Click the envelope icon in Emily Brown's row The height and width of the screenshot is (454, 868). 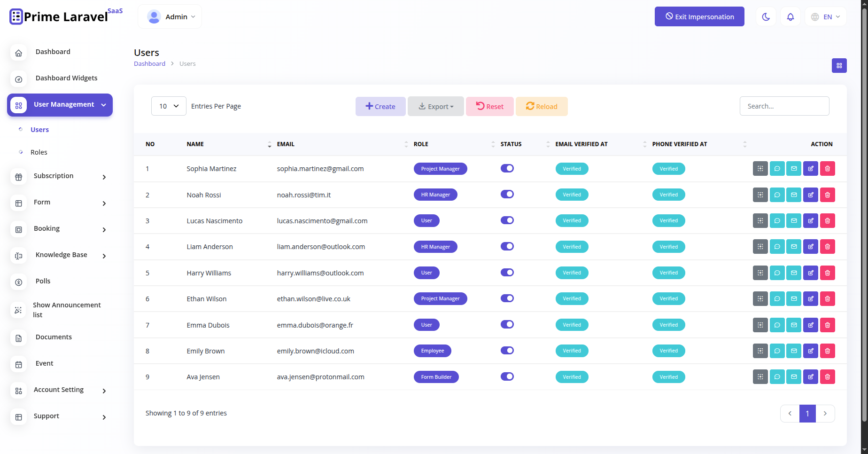[794, 351]
